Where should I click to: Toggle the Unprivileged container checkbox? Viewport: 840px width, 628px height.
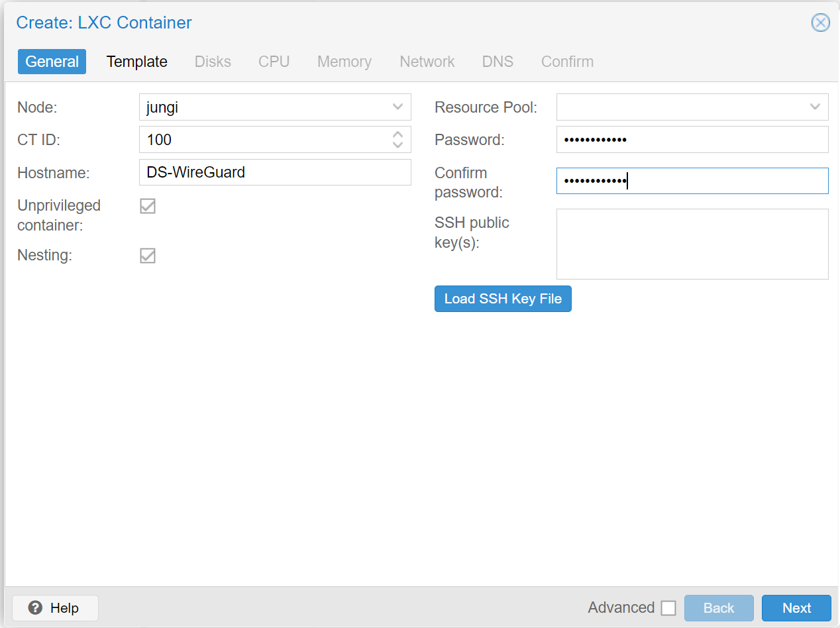tap(148, 207)
